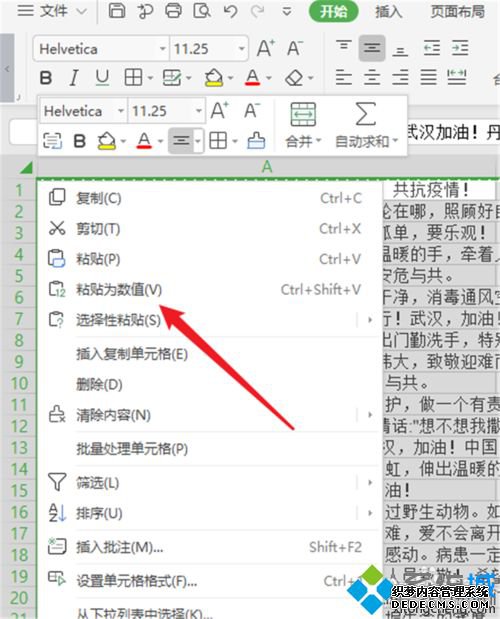The height and width of the screenshot is (619, 500).
Task: Click the Format painter brush in mini toolbar
Action: pos(256,141)
